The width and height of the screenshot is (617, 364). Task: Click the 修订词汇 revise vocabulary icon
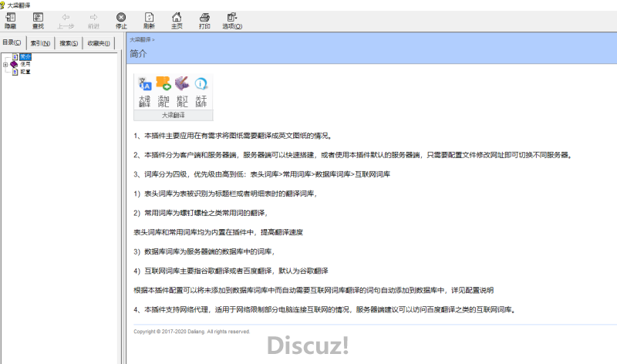(182, 92)
